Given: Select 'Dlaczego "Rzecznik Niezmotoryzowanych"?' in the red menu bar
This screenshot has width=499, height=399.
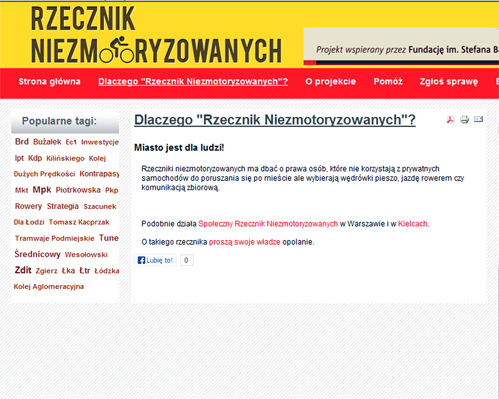Looking at the screenshot, I should 193,82.
